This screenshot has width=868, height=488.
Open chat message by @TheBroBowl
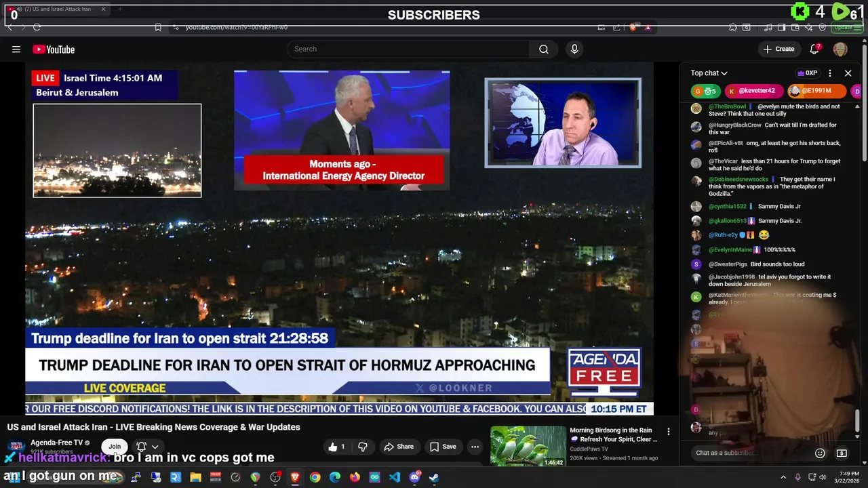[775, 110]
